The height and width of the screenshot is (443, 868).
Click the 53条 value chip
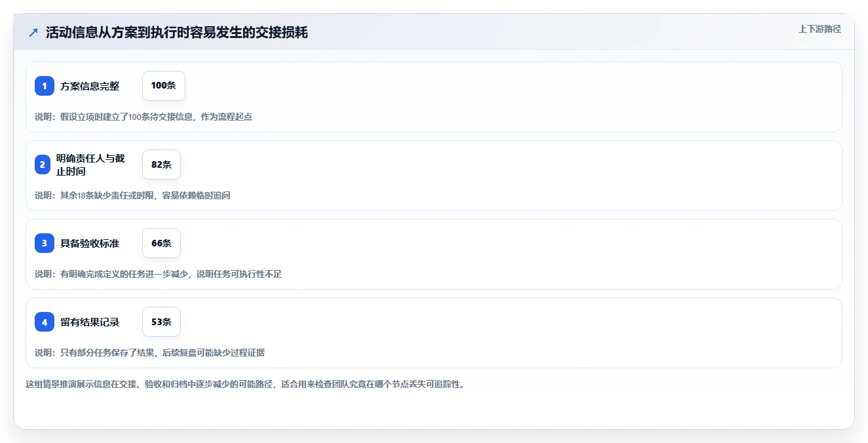click(x=161, y=322)
